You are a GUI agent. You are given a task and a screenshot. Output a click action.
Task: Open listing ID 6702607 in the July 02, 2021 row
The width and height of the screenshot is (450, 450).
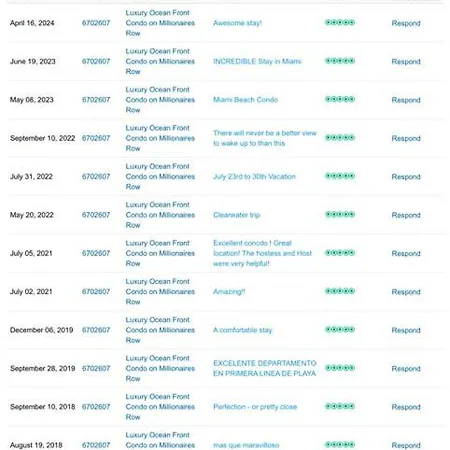[96, 291]
